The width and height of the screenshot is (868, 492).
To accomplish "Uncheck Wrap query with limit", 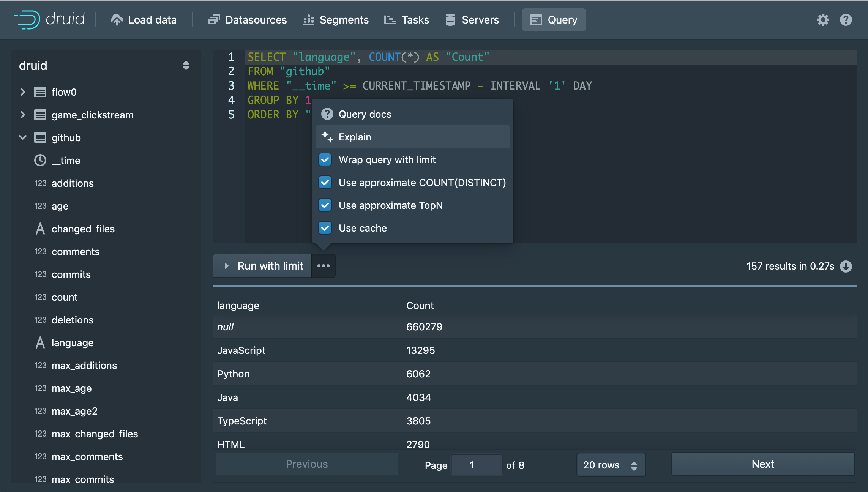I will click(x=325, y=159).
